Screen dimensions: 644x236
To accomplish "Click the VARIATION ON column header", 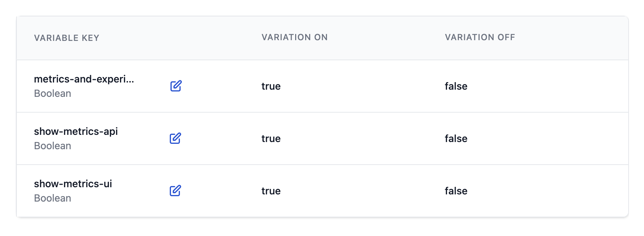I will pyautogui.click(x=294, y=37).
